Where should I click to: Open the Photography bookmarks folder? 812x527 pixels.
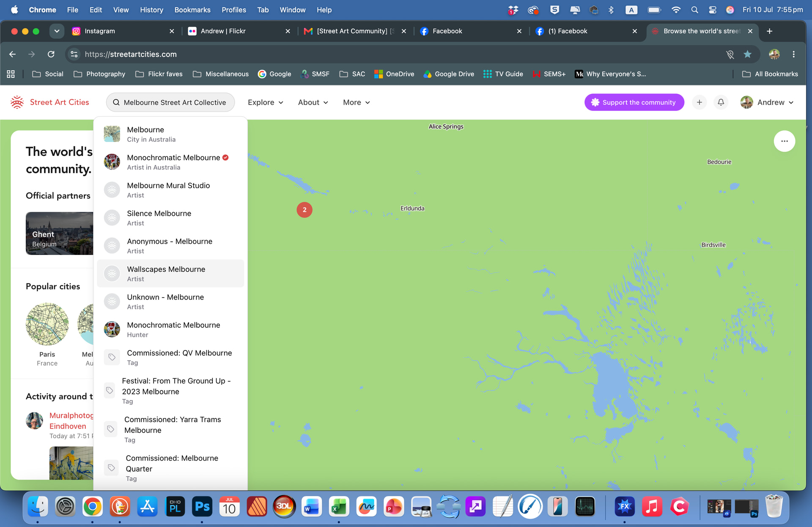click(x=99, y=74)
